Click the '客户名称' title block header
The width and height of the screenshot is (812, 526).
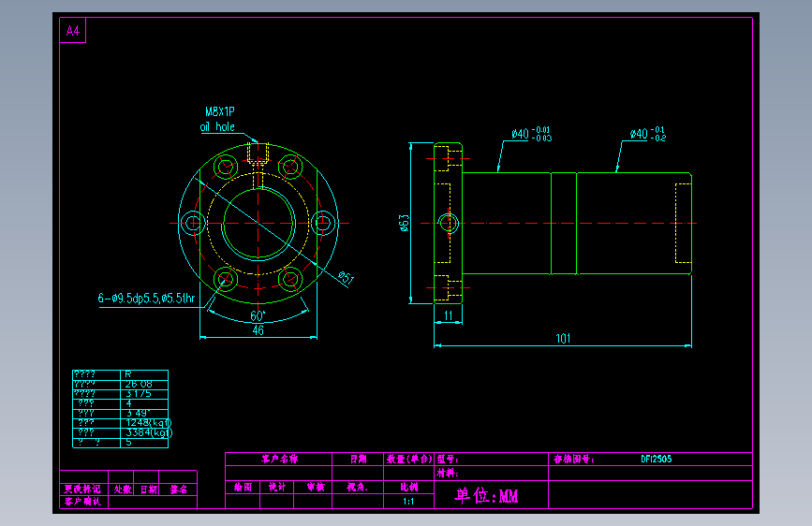click(280, 460)
